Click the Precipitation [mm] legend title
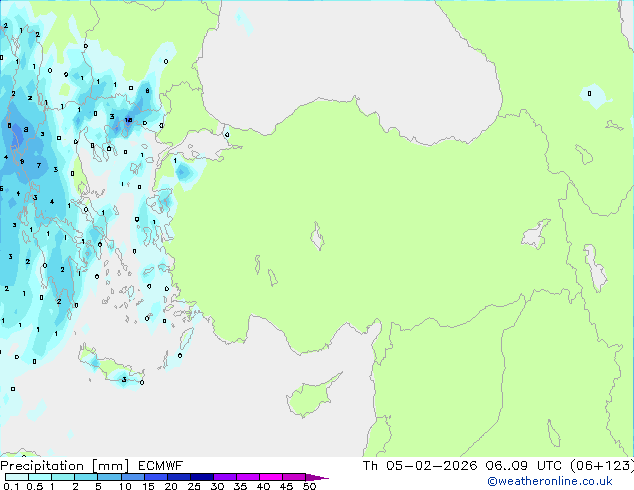This screenshot has height=490, width=634. [60, 466]
